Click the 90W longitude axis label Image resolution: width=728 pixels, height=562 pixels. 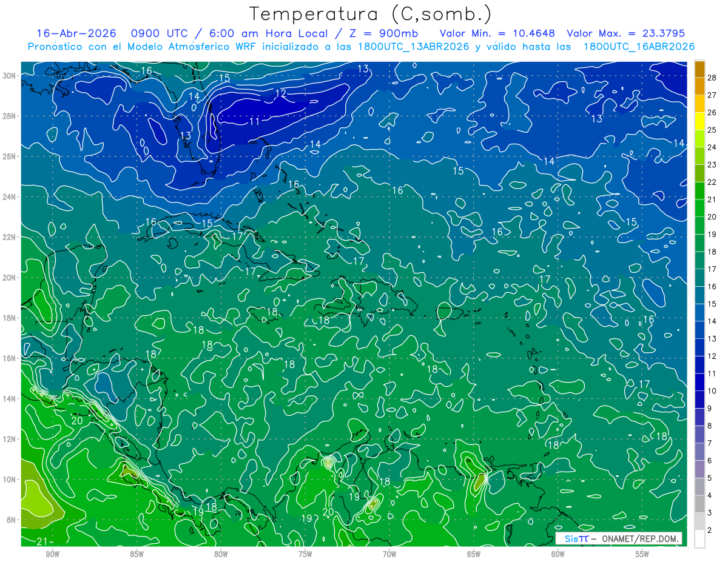pos(52,554)
